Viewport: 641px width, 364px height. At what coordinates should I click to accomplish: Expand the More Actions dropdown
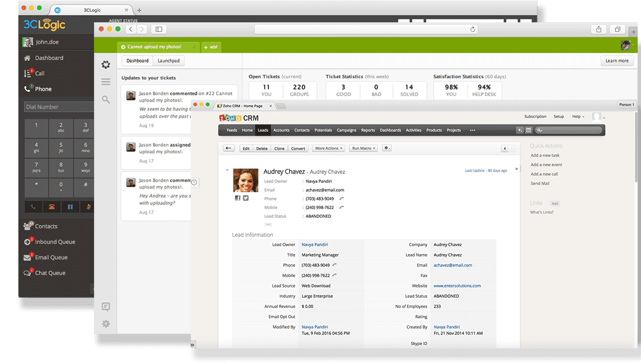click(328, 148)
